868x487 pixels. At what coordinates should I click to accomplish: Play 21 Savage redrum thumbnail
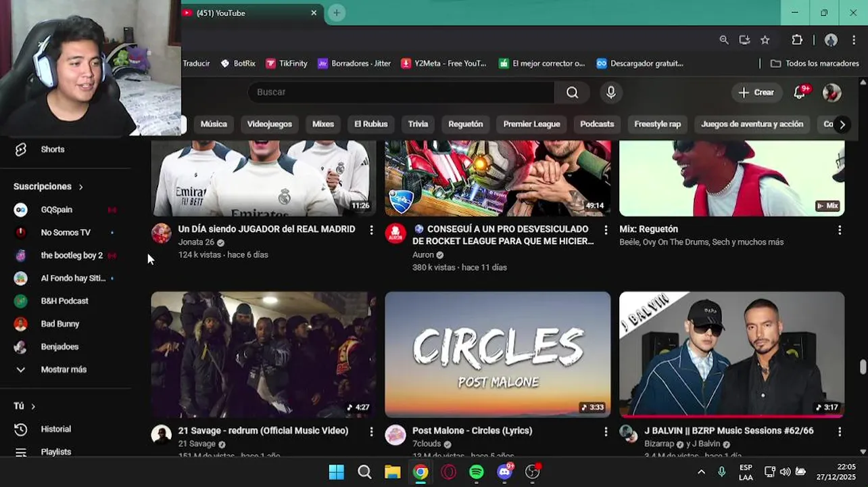[264, 354]
